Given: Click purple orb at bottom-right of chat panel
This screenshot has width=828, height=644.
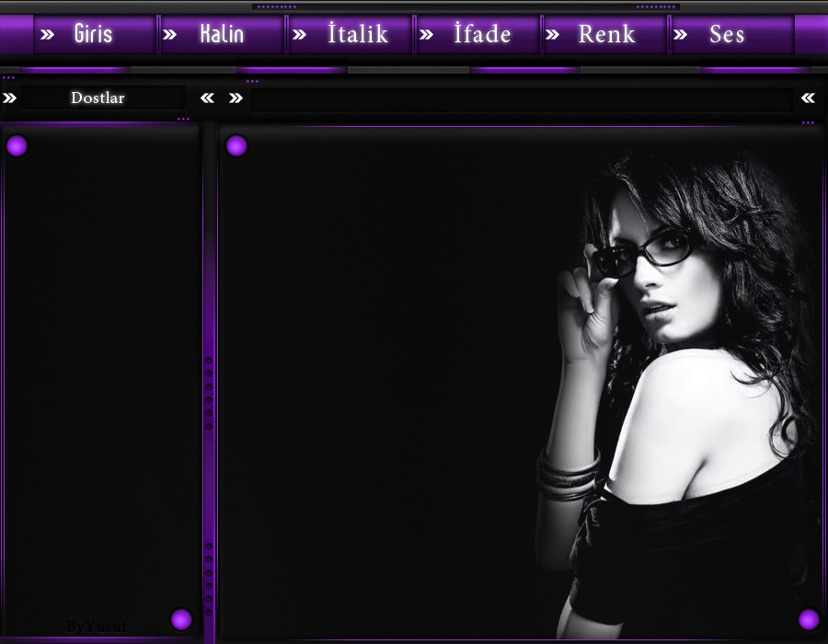Looking at the screenshot, I should point(809,619).
